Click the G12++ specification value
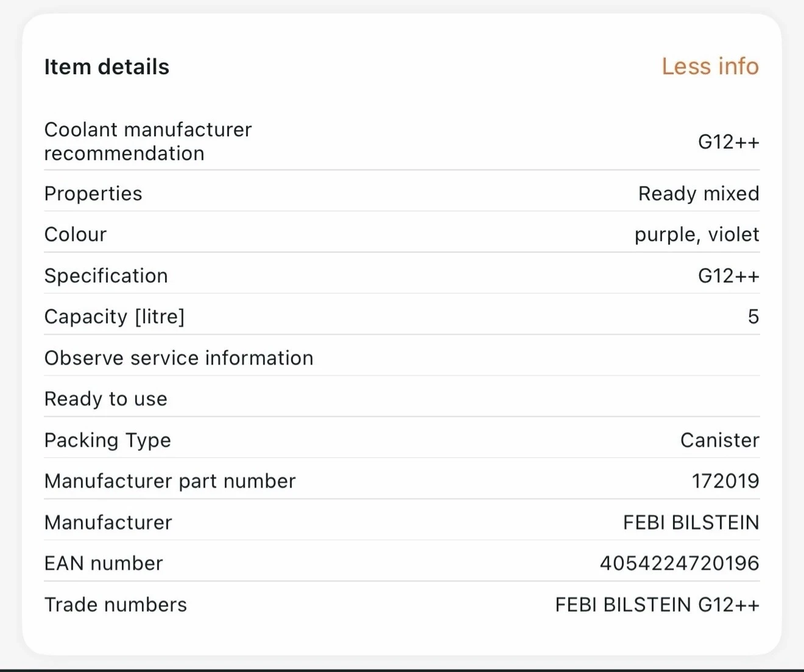Viewport: 804px width, 672px height. (x=728, y=276)
